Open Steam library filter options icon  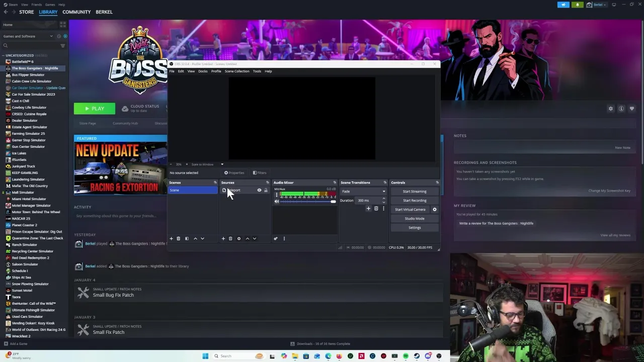pos(62,46)
